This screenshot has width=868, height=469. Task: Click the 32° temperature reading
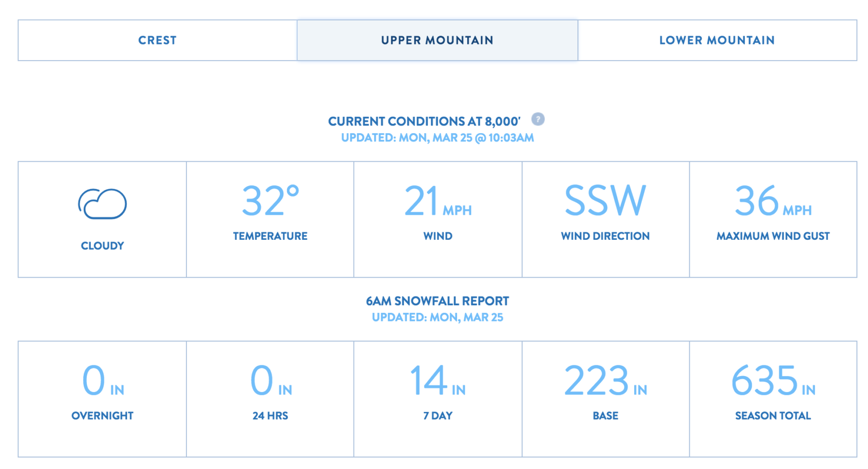(x=270, y=201)
